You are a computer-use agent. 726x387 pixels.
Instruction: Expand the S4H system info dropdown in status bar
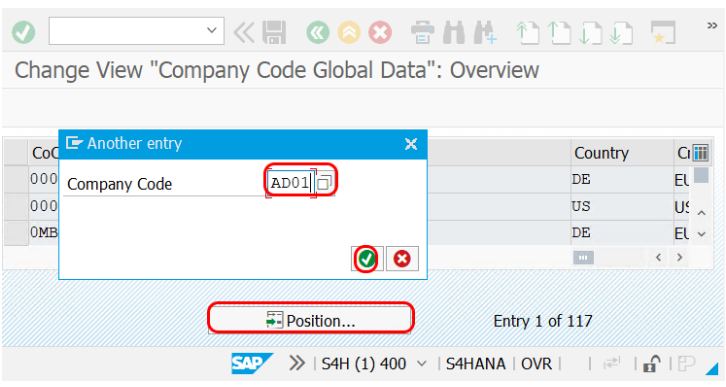[422, 364]
